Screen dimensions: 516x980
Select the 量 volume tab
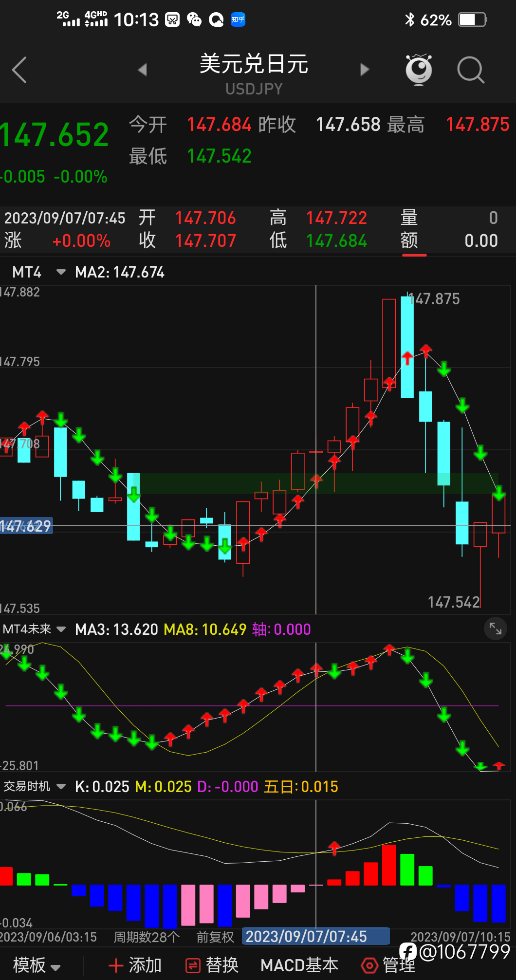pos(409,218)
